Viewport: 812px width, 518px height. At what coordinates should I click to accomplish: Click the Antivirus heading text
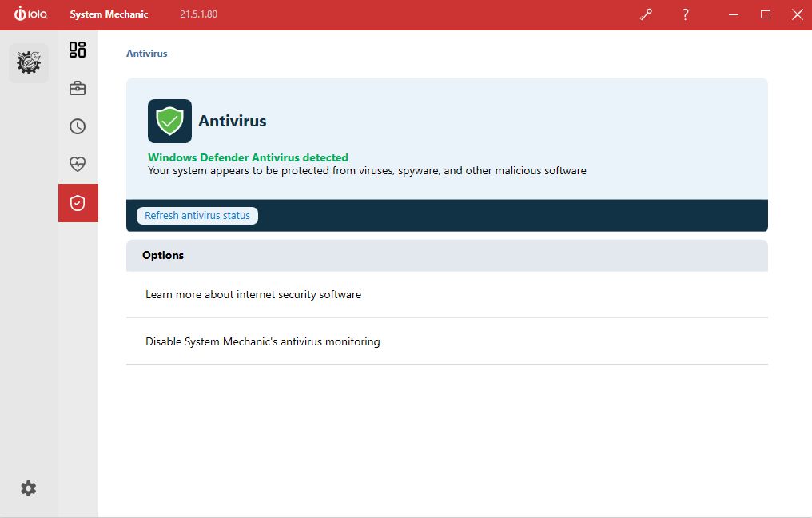(x=232, y=121)
